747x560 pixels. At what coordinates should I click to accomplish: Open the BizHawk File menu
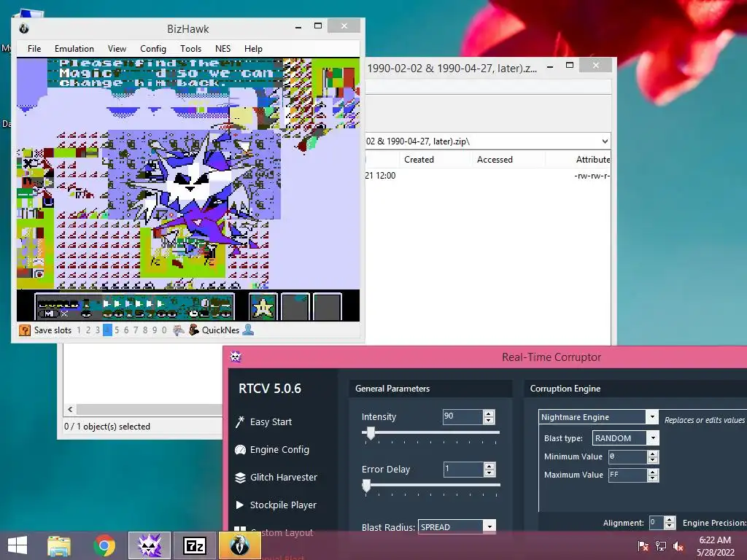34,49
